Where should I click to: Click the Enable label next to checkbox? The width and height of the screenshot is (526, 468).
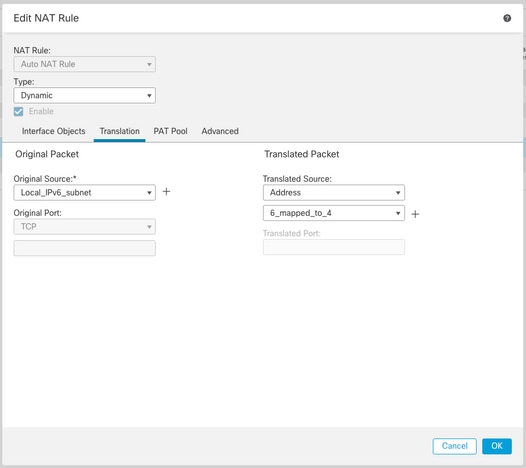coord(41,111)
